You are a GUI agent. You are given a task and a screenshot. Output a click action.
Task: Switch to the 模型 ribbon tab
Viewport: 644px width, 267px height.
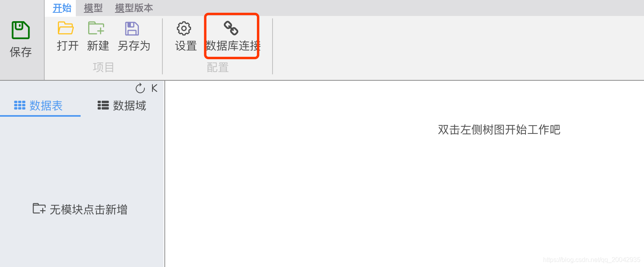coord(93,8)
